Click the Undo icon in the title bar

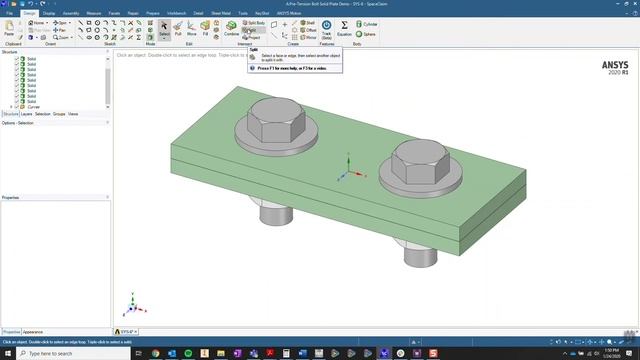[x=30, y=4]
